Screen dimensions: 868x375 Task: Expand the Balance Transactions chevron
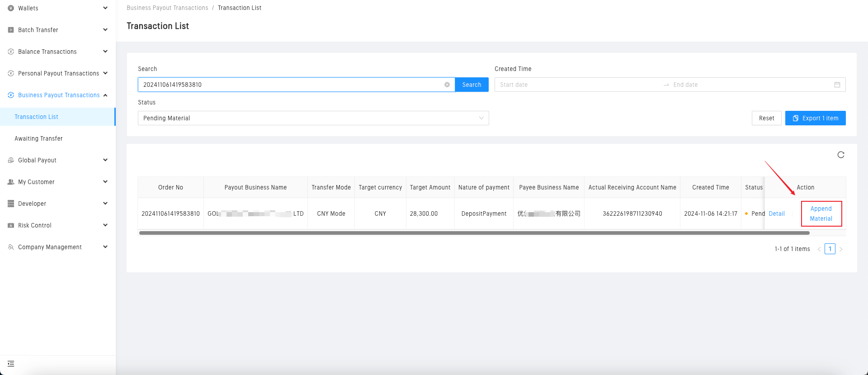pos(105,52)
